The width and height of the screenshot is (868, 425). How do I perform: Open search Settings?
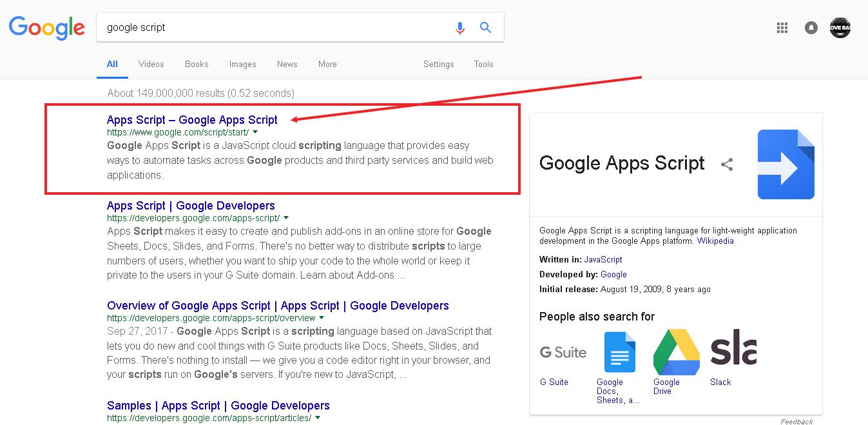point(439,64)
